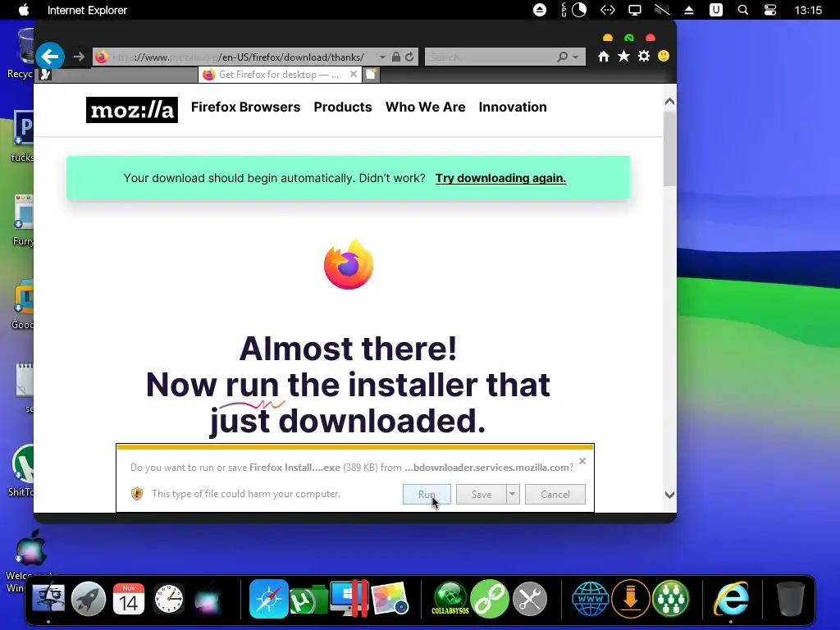Click the shield warning icon in prompt
Viewport: 840px width, 630px height.
137,493
